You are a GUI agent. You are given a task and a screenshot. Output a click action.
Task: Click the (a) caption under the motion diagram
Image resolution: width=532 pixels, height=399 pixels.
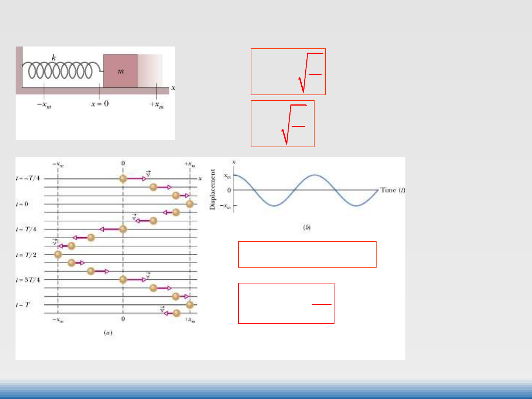click(107, 333)
